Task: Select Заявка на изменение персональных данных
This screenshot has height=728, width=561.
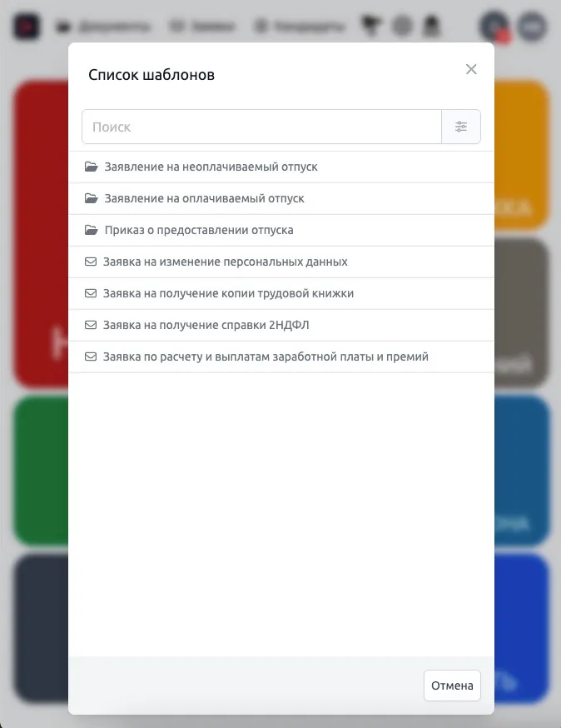Action: (225, 262)
